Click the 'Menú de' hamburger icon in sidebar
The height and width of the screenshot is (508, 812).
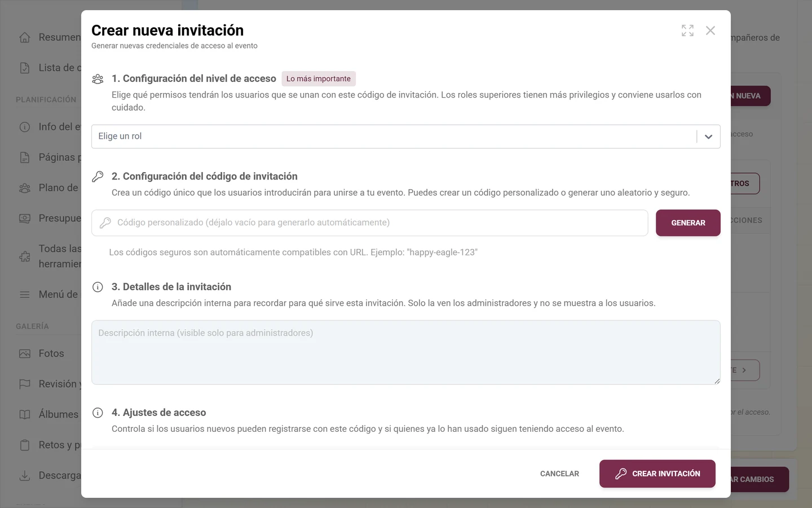[x=25, y=295]
